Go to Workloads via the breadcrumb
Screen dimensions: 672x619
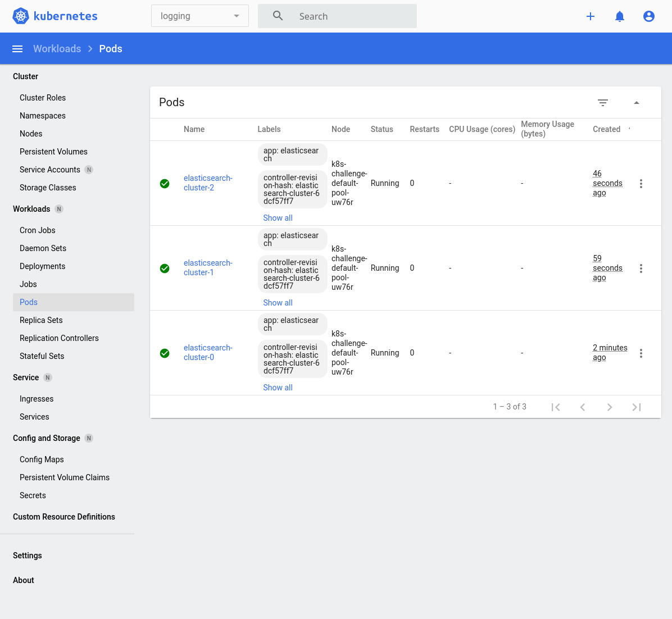coord(57,48)
